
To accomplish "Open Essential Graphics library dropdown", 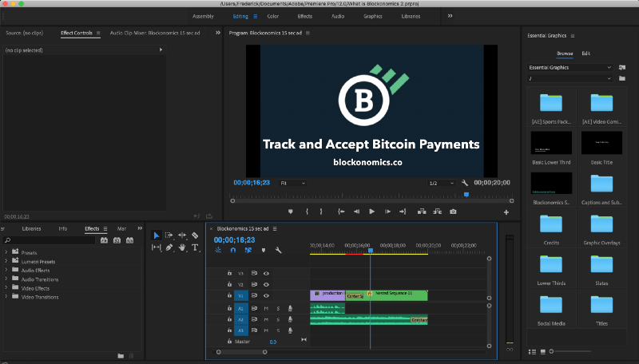I will tap(570, 68).
